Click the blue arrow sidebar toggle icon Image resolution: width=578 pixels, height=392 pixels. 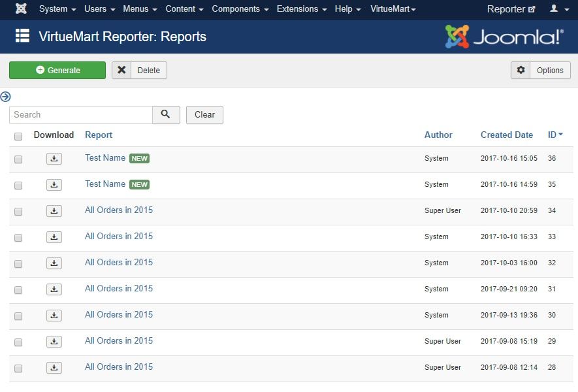tap(5, 97)
